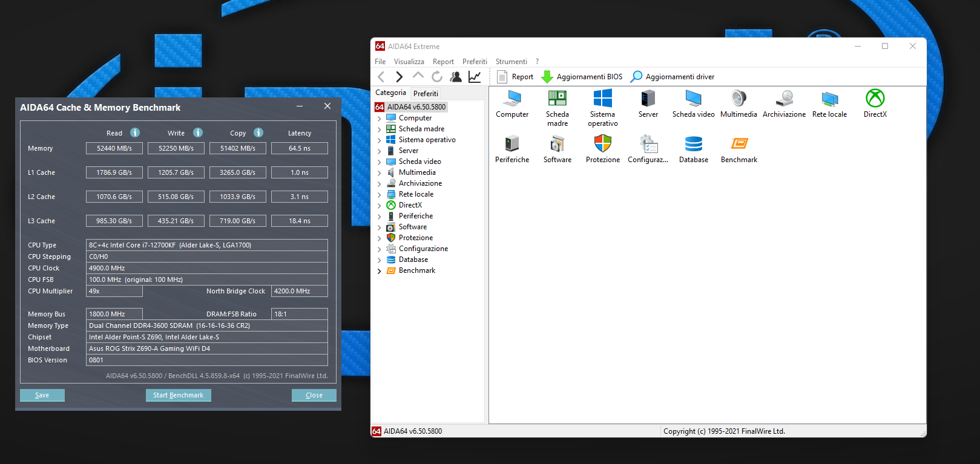Click the Memory Read value 52440 MB/s
The width and height of the screenshot is (980, 464).
click(114, 148)
